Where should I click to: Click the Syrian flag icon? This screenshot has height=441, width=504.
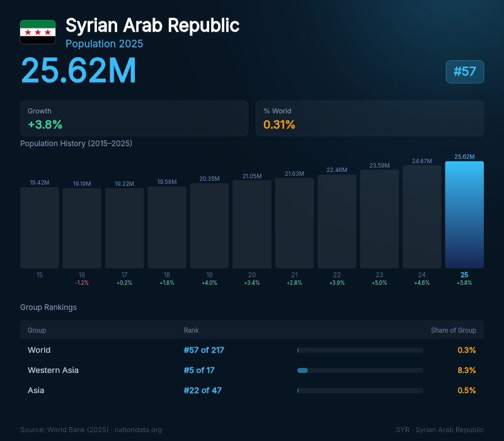(x=38, y=32)
